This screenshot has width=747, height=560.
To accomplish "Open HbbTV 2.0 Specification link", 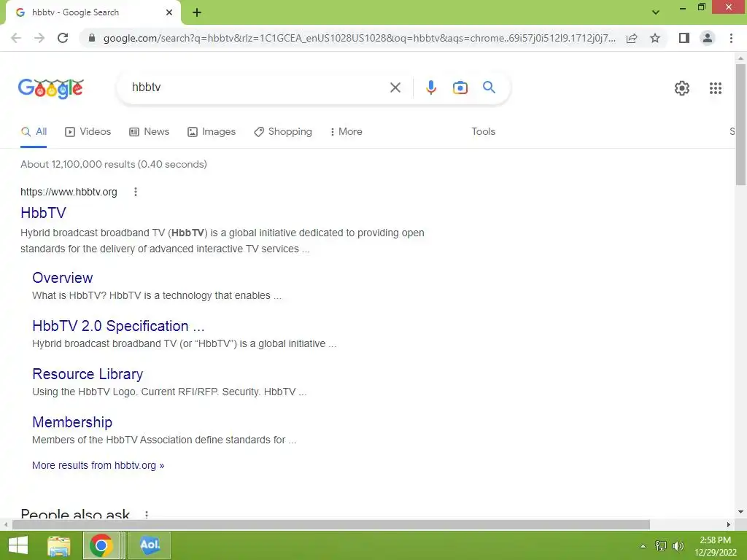I will [118, 326].
